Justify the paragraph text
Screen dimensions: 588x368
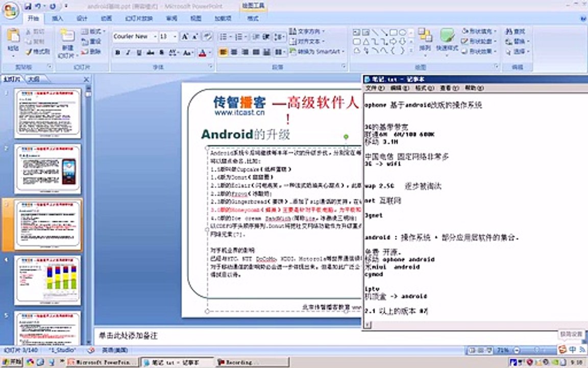click(x=256, y=52)
